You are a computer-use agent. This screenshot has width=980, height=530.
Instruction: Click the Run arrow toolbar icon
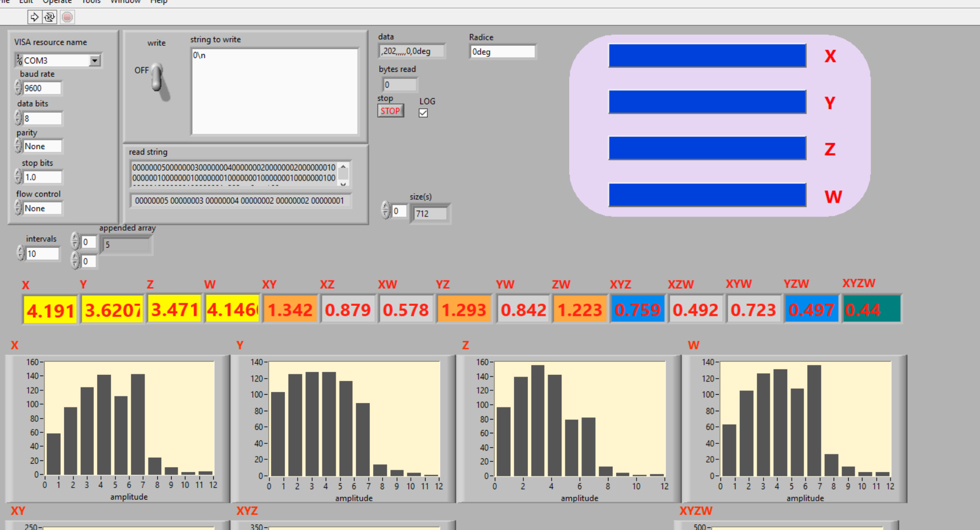click(x=34, y=17)
